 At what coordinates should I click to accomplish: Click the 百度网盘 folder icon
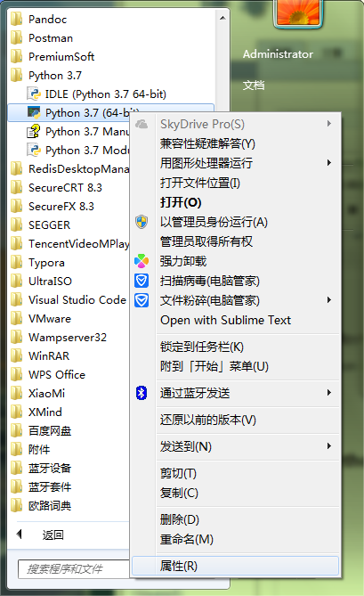pos(16,430)
